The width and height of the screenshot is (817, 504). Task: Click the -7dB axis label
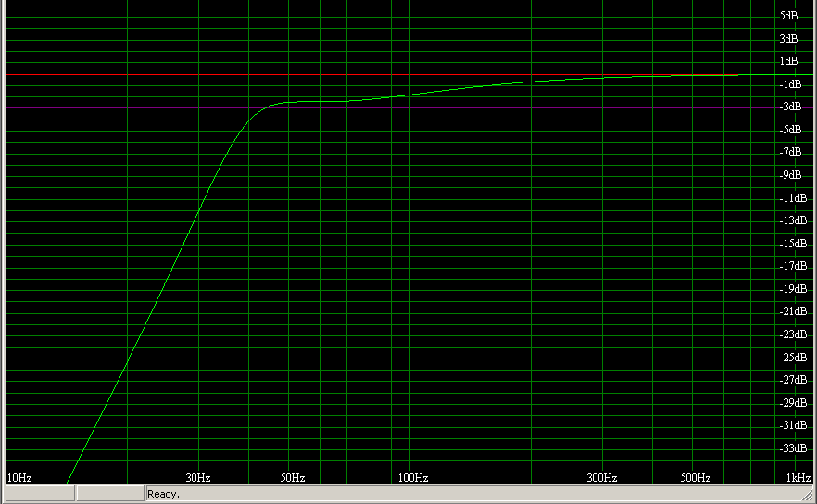pyautogui.click(x=790, y=152)
